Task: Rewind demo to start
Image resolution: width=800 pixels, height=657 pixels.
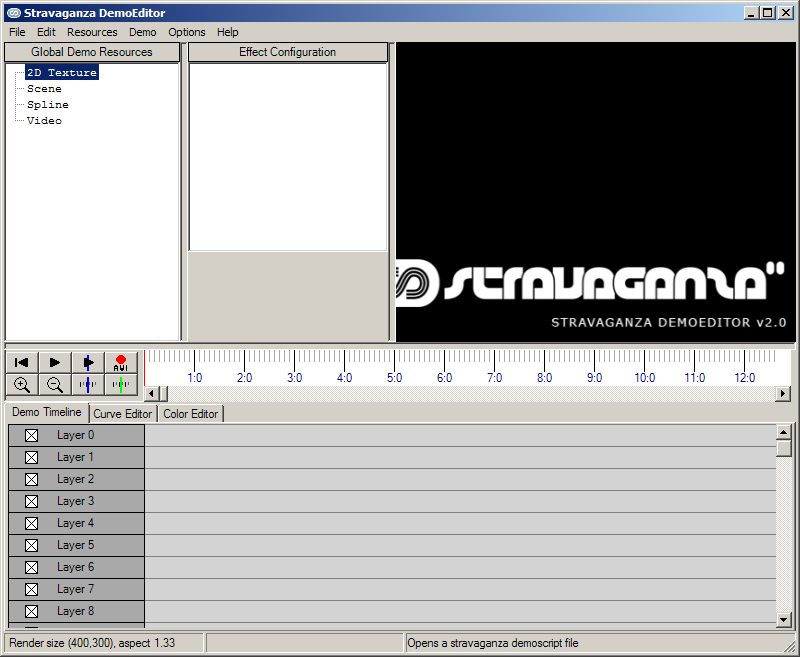Action: [x=22, y=363]
